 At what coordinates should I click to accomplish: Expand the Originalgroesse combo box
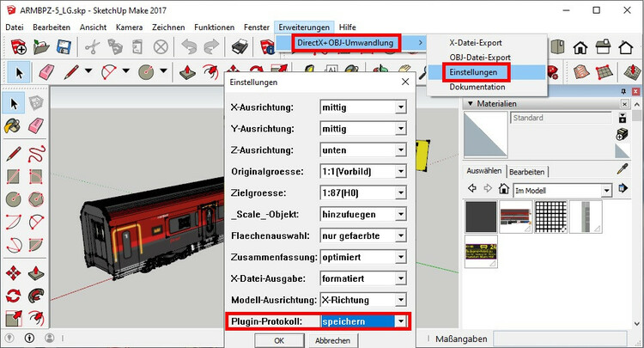point(400,171)
